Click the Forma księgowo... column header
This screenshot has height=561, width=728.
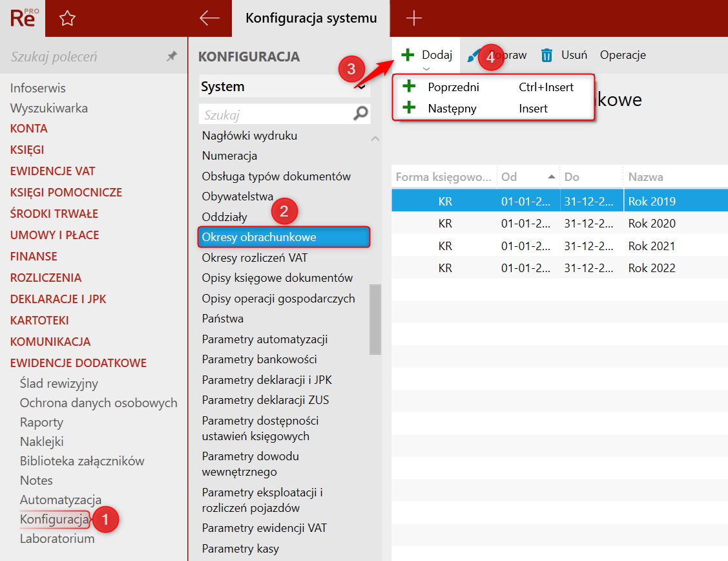pyautogui.click(x=443, y=177)
